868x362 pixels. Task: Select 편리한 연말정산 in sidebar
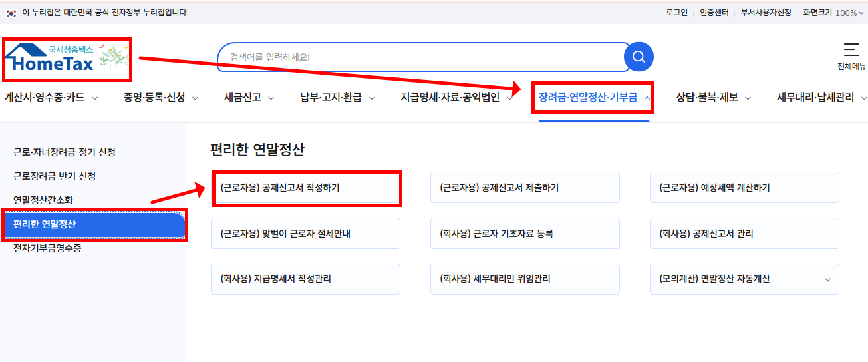pyautogui.click(x=94, y=224)
